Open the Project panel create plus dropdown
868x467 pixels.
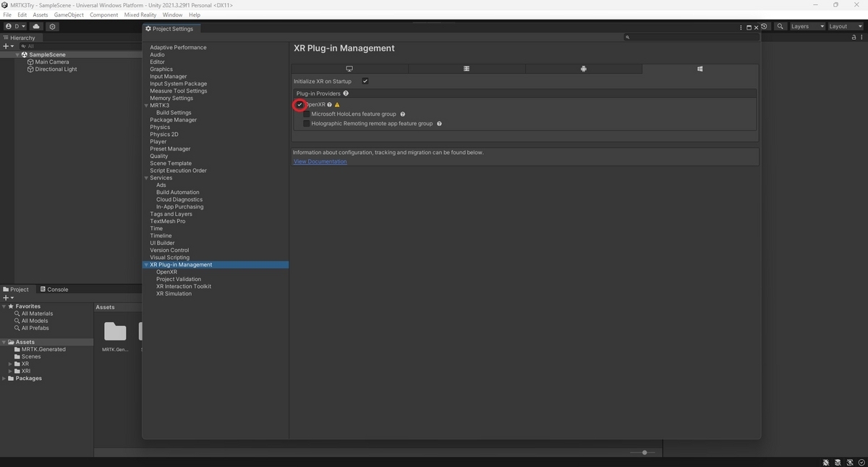pos(8,298)
